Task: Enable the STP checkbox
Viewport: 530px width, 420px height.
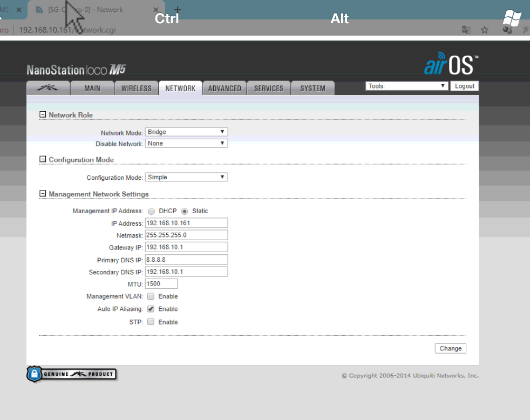Action: 151,322
